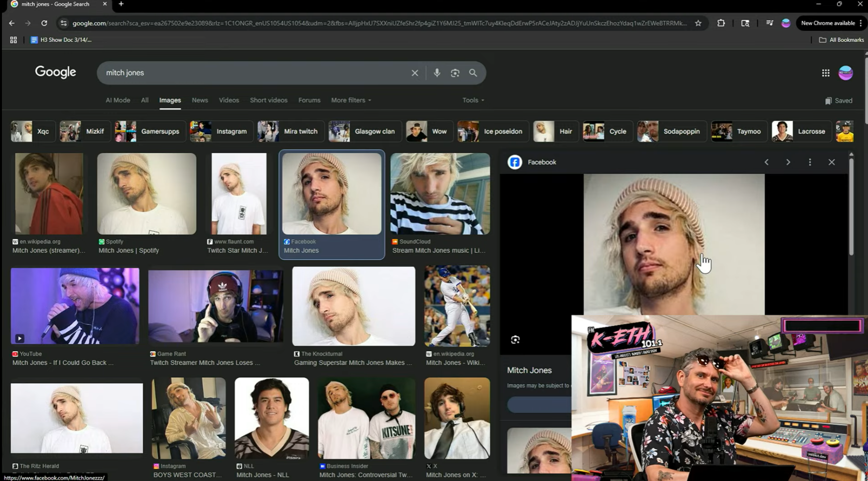The width and height of the screenshot is (868, 481).
Task: Bookmark this page with the star icon
Action: tap(698, 23)
